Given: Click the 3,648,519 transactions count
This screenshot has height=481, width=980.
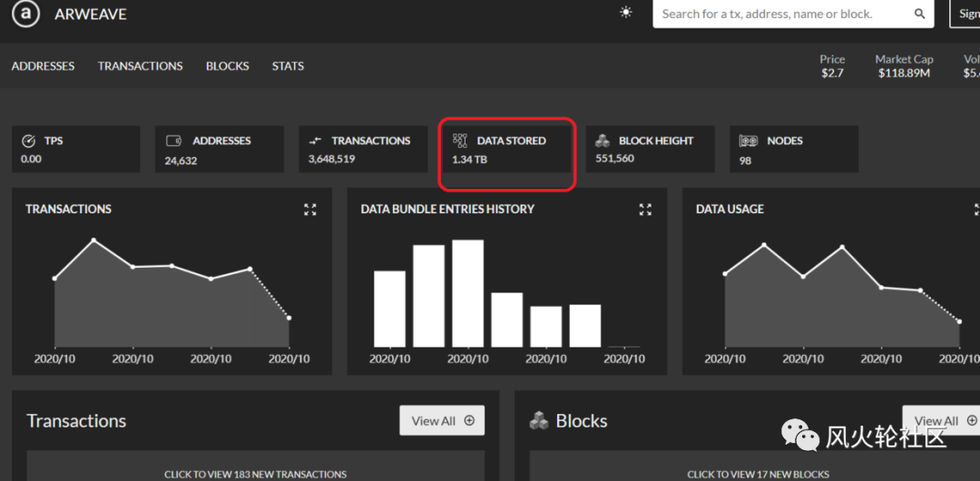Looking at the screenshot, I should tap(332, 159).
